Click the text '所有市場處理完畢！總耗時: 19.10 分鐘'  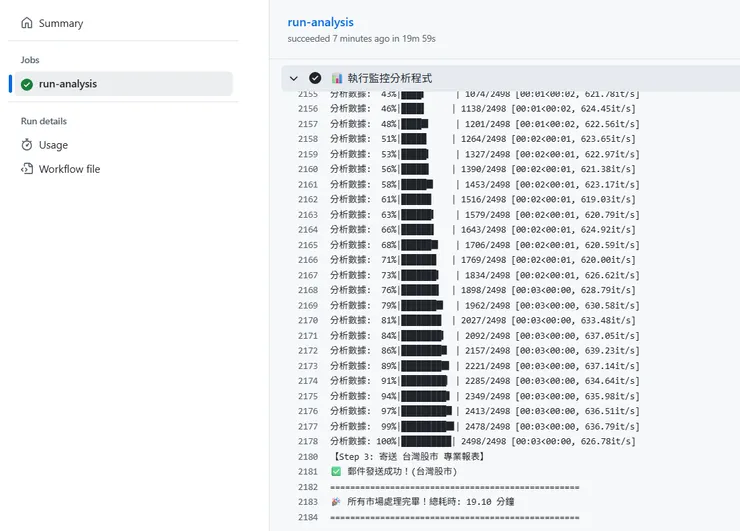click(x=430, y=502)
